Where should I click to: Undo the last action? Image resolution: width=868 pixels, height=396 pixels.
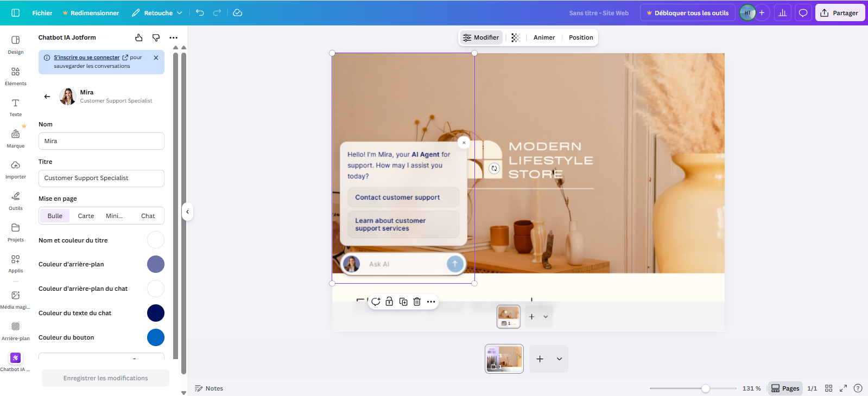200,13
